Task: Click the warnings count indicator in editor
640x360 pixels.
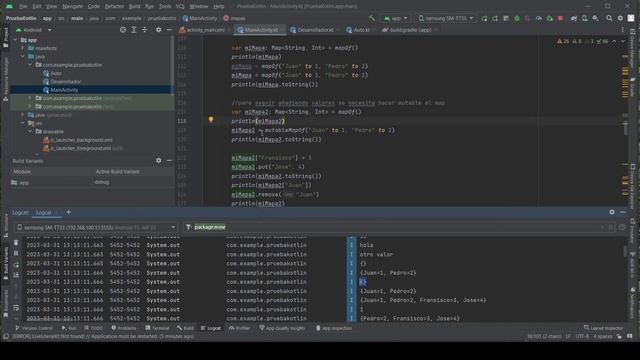Action: 563,41
